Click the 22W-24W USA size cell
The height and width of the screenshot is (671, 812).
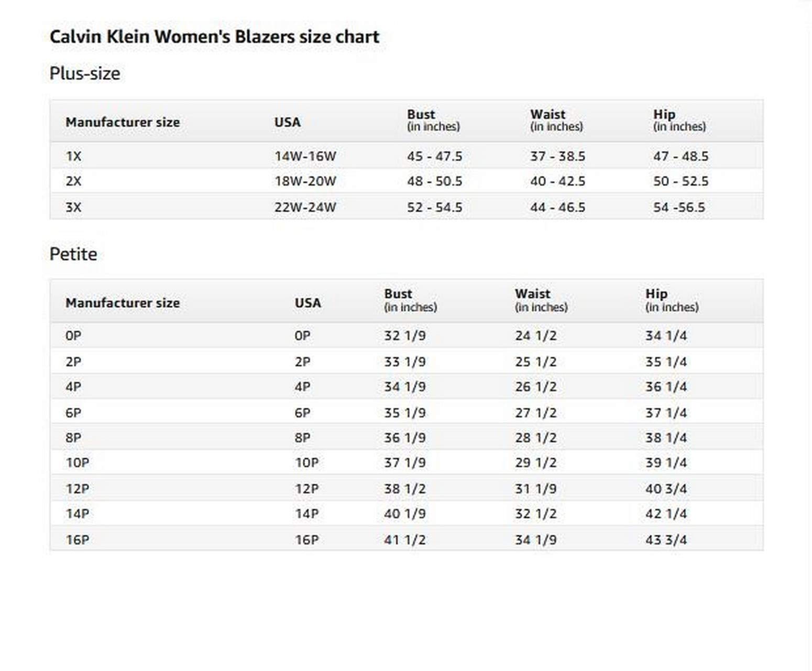coord(305,207)
